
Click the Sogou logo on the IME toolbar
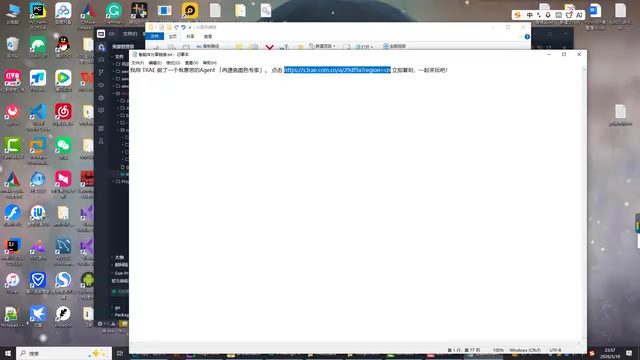pyautogui.click(x=518, y=15)
